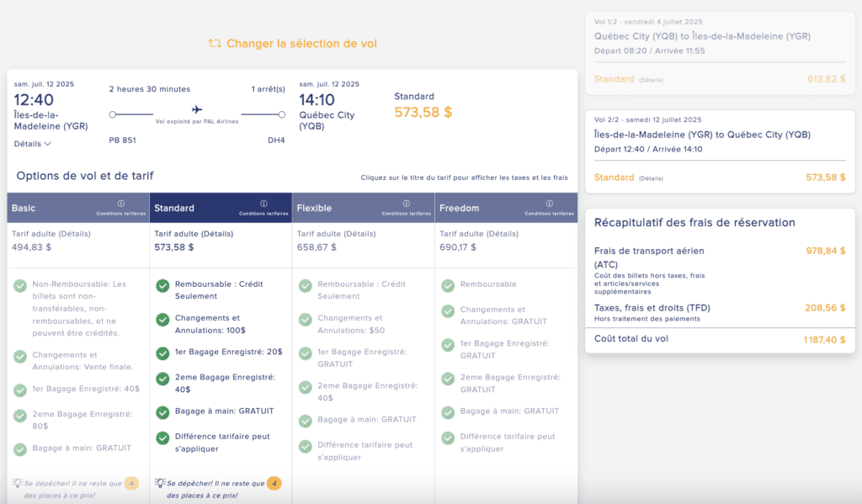Click the swap arrows icon beside Changer la sélection
The image size is (862, 504).
click(215, 44)
